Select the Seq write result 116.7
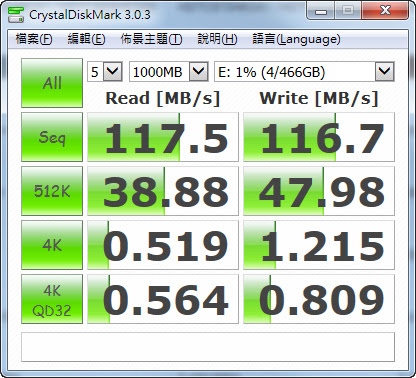 click(319, 137)
